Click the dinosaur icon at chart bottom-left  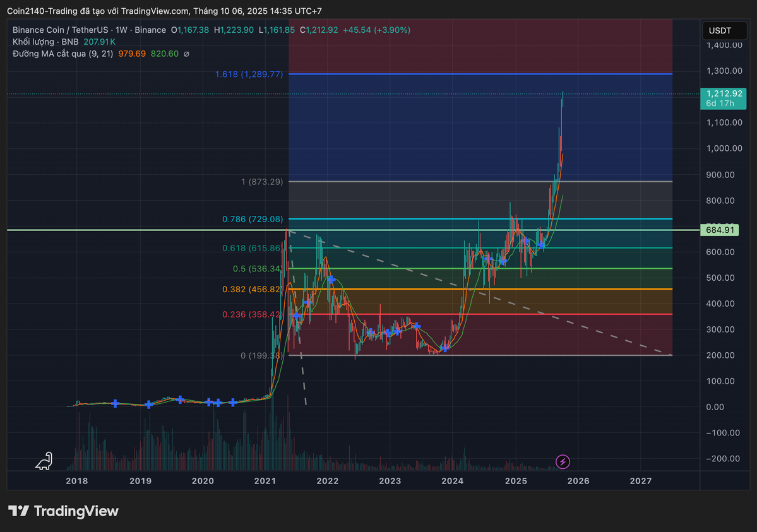(44, 461)
